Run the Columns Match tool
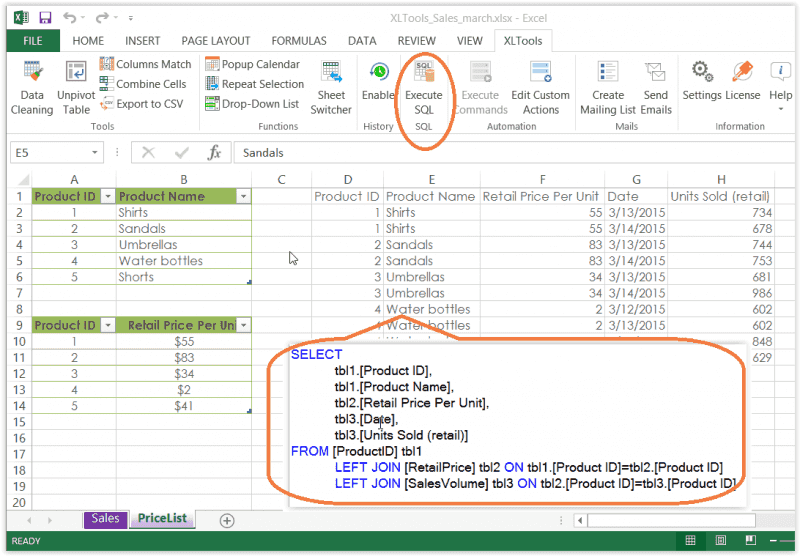The height and width of the screenshot is (556, 800). 145,64
